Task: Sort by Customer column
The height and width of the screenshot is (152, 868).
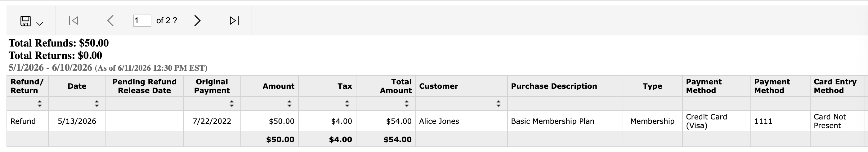Action: [x=498, y=104]
